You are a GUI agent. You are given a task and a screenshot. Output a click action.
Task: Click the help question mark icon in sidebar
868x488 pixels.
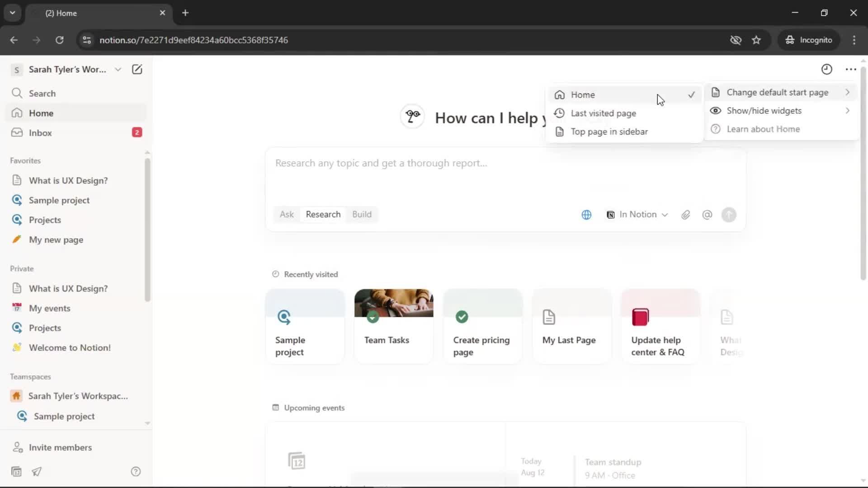(136, 472)
